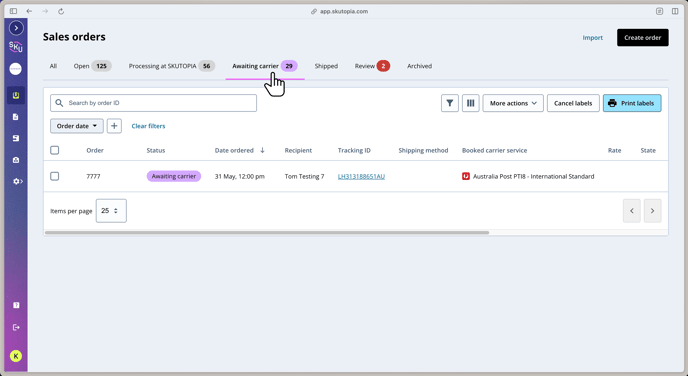This screenshot has width=688, height=376.
Task: Toggle the browser sidebar icon
Action: 14,11
